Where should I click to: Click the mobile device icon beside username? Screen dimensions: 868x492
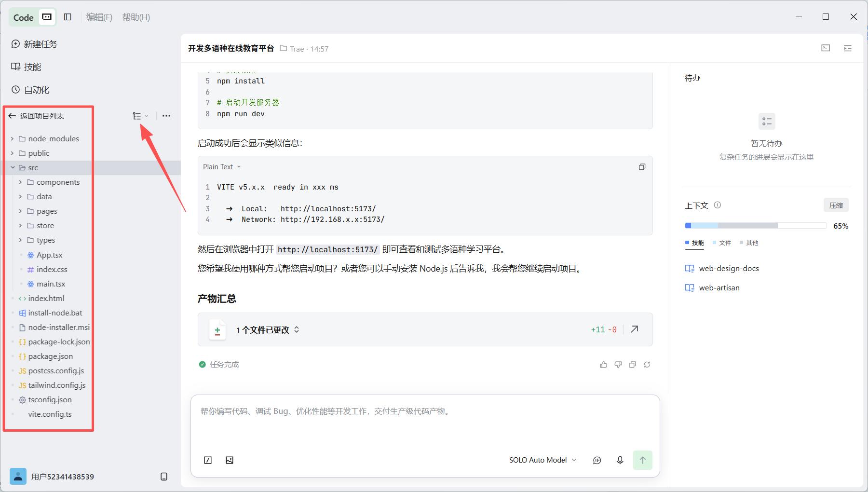[164, 477]
